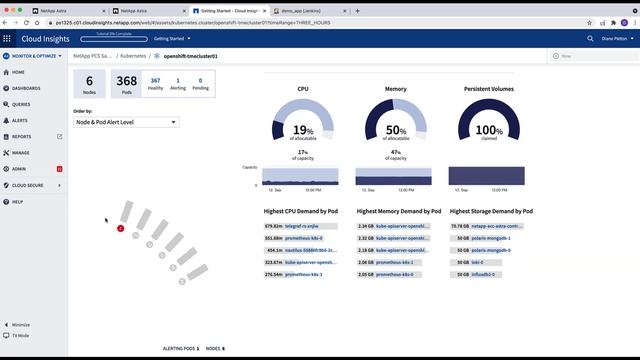
Task: Open Cloud Secure in sidebar
Action: 27,185
